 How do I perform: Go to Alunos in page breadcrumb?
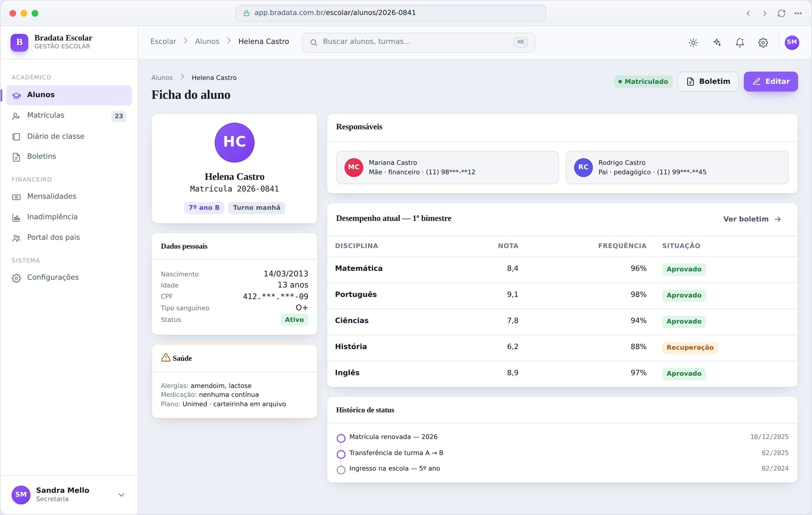pos(162,78)
